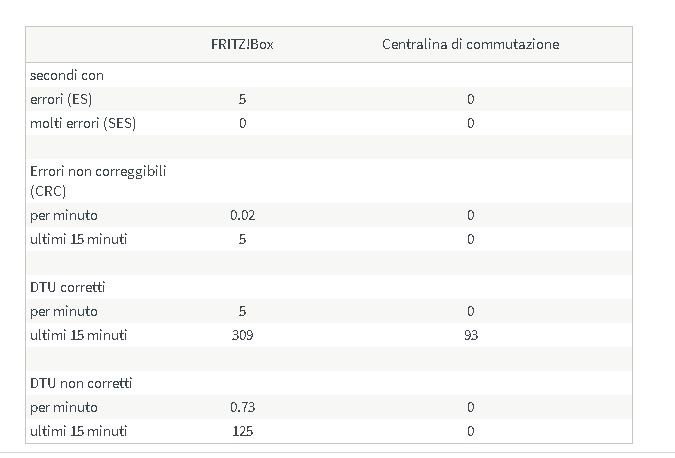Click the value 309 for DTU corretti
675x458 pixels.
point(242,335)
